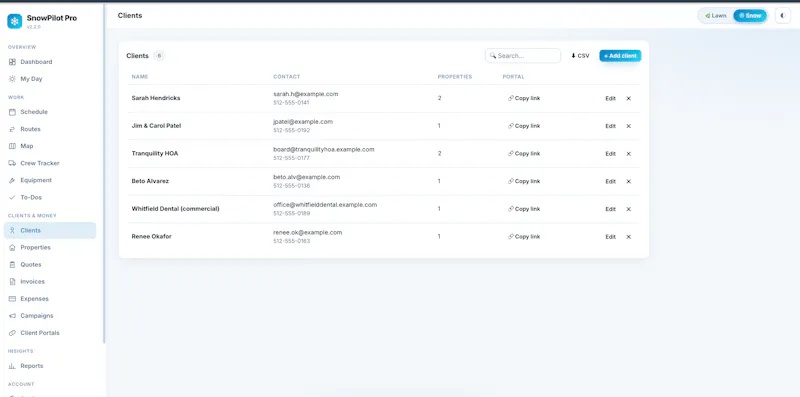Delete Jim & Carol Patel with X icon
Screen dimensions: 800x397
[x=629, y=126]
